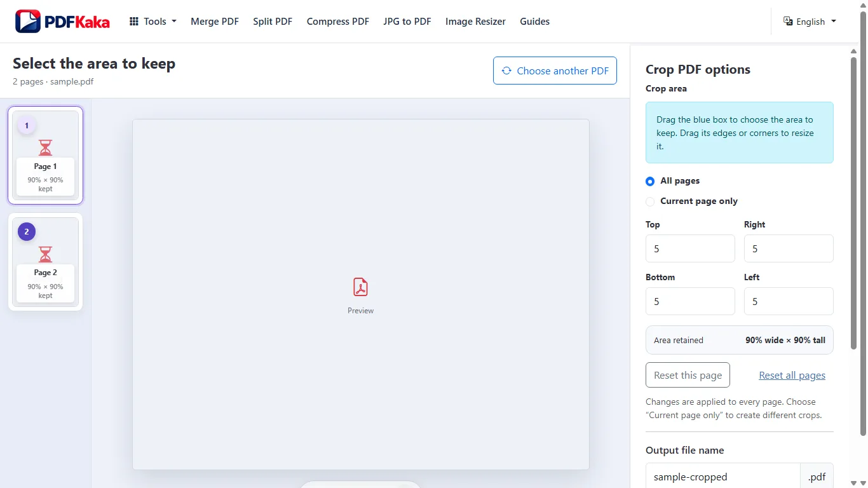Open the Guides page
This screenshot has width=868, height=488.
(x=534, y=22)
